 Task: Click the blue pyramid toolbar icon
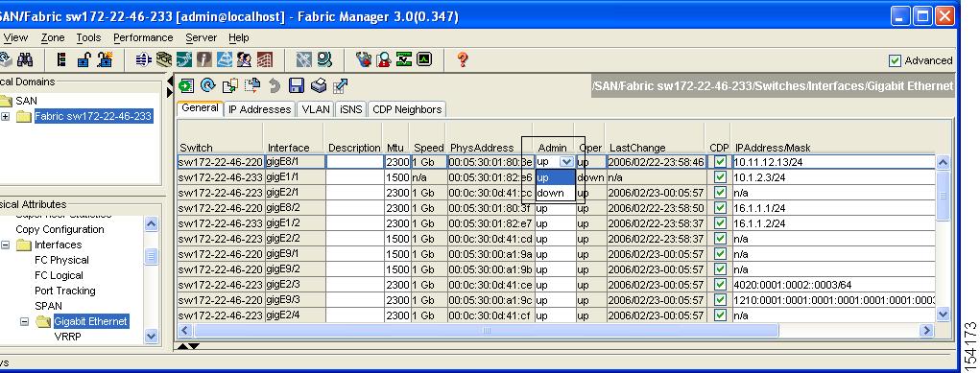click(225, 60)
